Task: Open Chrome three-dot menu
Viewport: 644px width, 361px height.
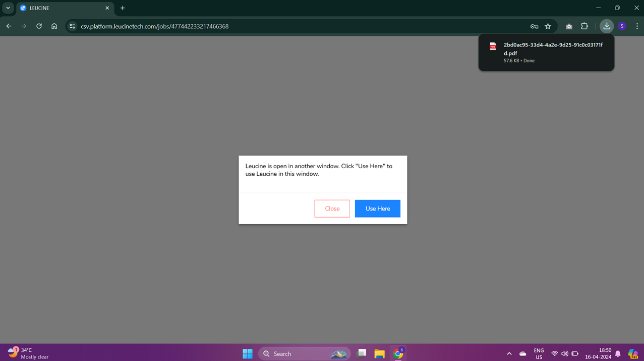Action: click(637, 26)
